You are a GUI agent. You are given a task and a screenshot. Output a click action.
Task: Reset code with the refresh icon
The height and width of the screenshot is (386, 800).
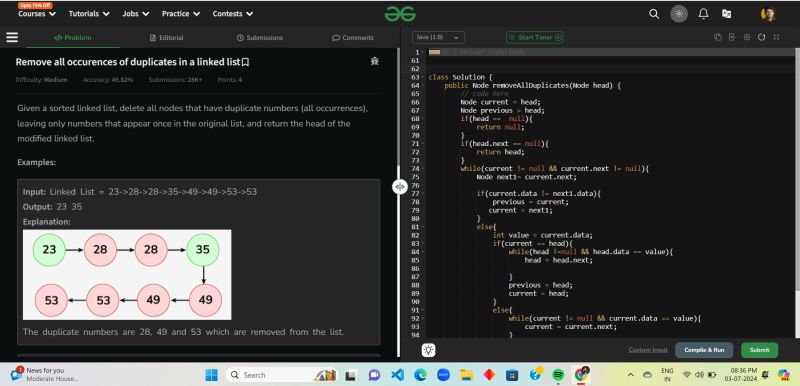pyautogui.click(x=762, y=37)
